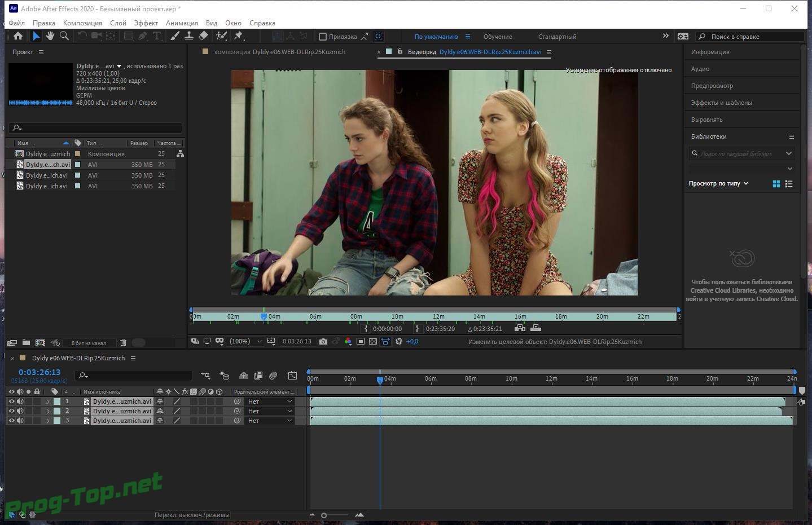Mute audio of layer 1
Image resolution: width=812 pixels, height=525 pixels.
click(20, 402)
